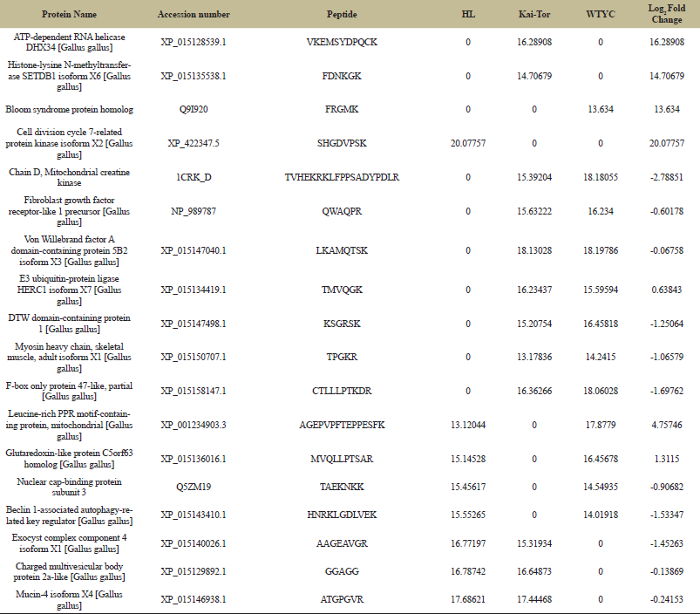This screenshot has width=700, height=614.
Task: Click the Mucin-4 isoform X4 protein name
Action: pyautogui.click(x=70, y=599)
